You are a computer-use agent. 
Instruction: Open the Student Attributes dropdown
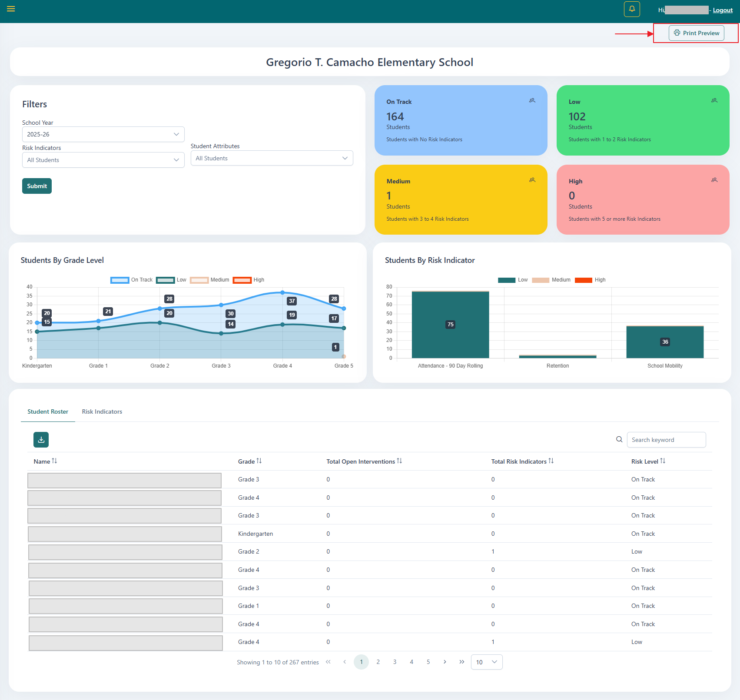[x=272, y=158]
